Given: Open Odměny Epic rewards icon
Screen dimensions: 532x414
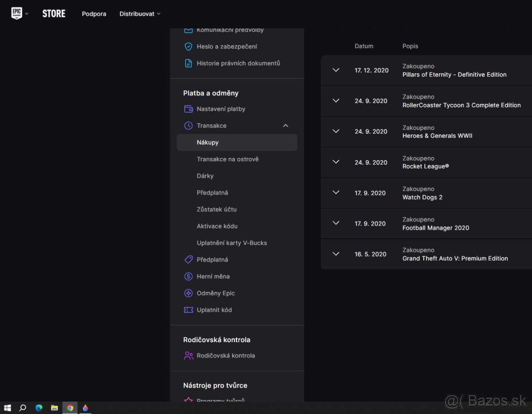Looking at the screenshot, I should [188, 293].
